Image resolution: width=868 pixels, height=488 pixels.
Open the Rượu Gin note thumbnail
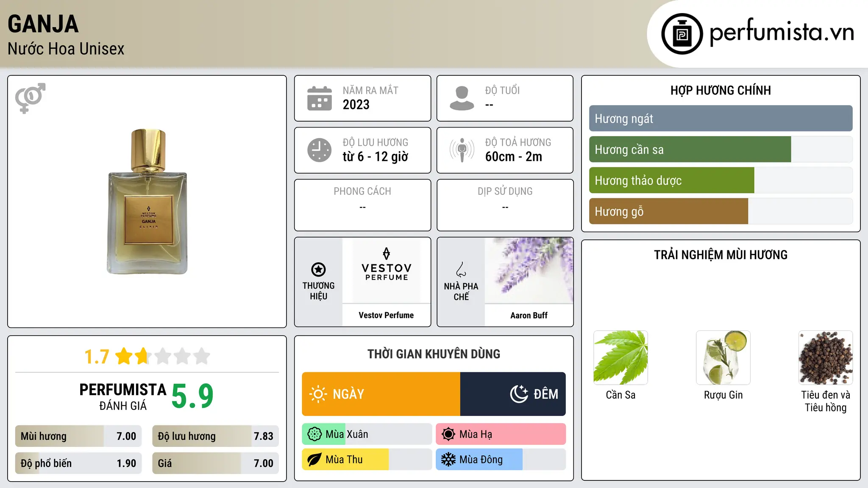[x=723, y=358]
